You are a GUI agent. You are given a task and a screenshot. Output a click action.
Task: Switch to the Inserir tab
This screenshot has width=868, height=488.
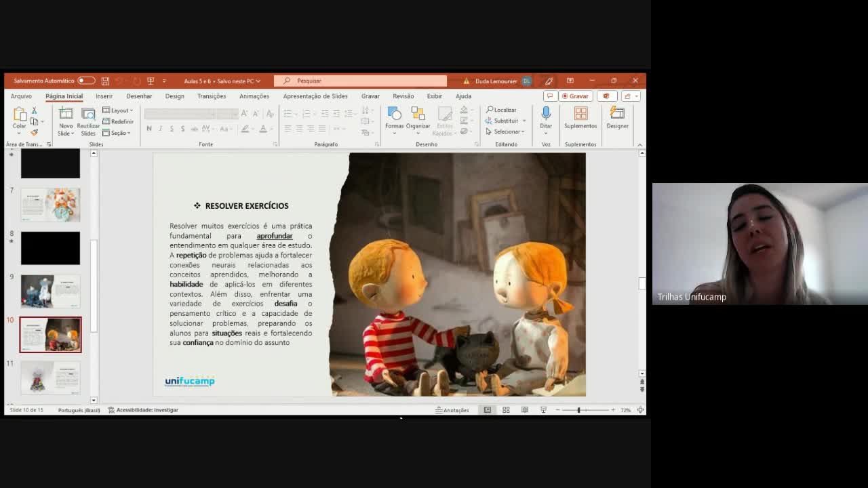point(104,96)
